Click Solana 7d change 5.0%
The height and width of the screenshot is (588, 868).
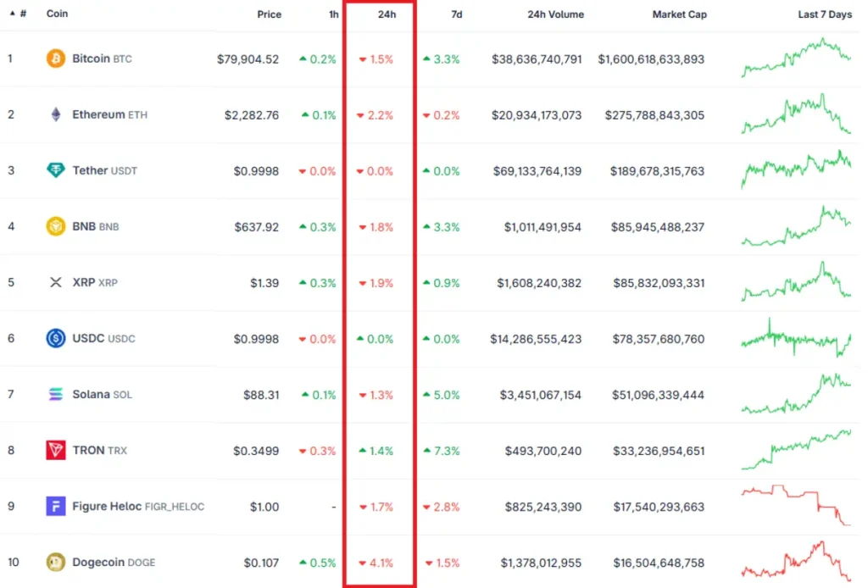tap(442, 395)
